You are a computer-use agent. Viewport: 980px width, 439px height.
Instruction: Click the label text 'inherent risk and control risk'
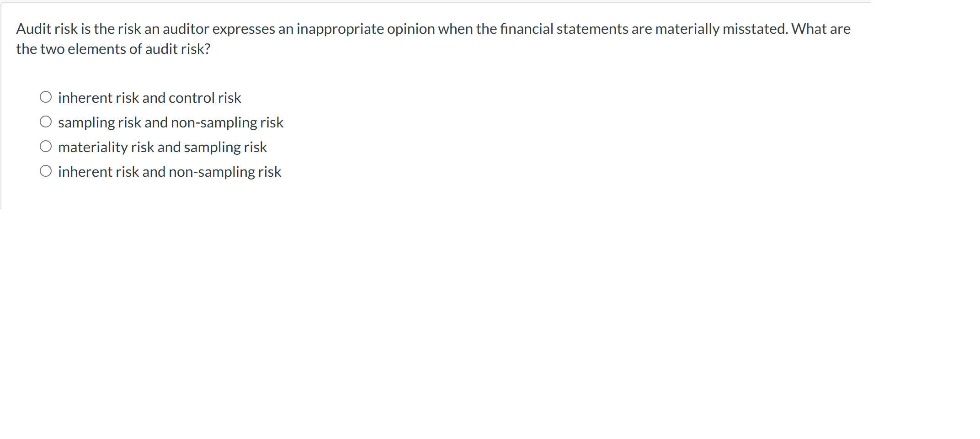[149, 97]
